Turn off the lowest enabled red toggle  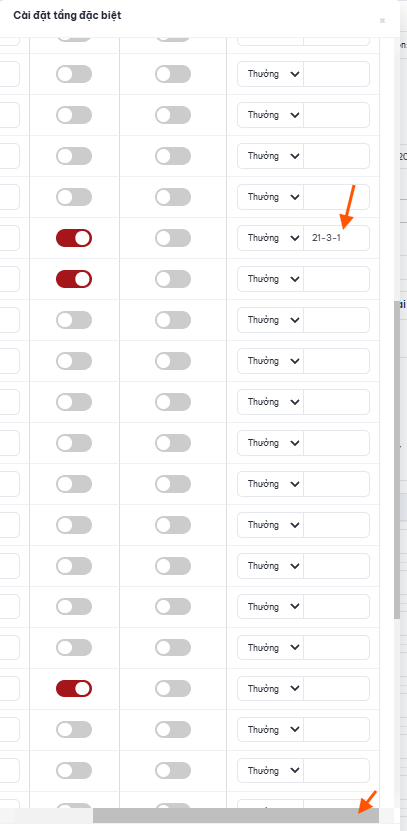click(74, 688)
